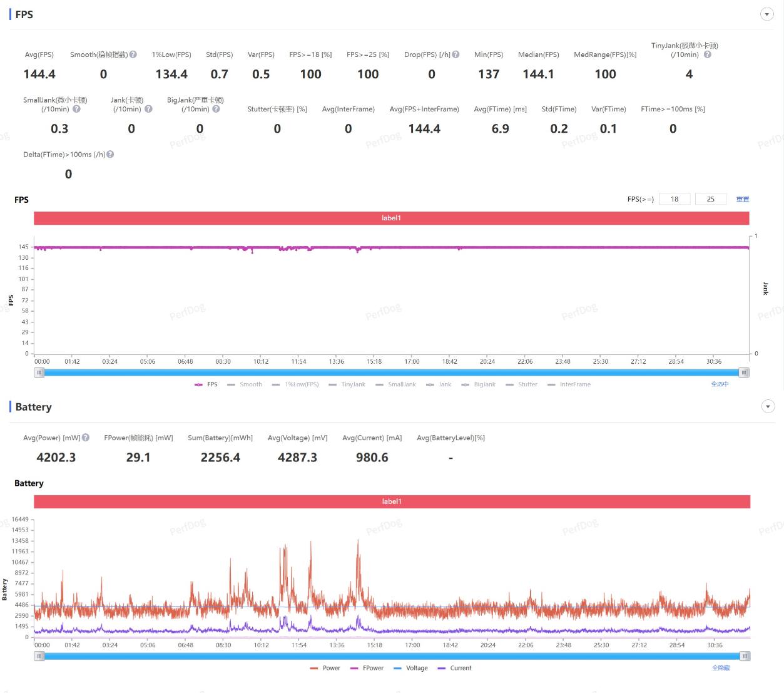Click TinyJank help question mark icon
The image size is (784, 693).
707,54
